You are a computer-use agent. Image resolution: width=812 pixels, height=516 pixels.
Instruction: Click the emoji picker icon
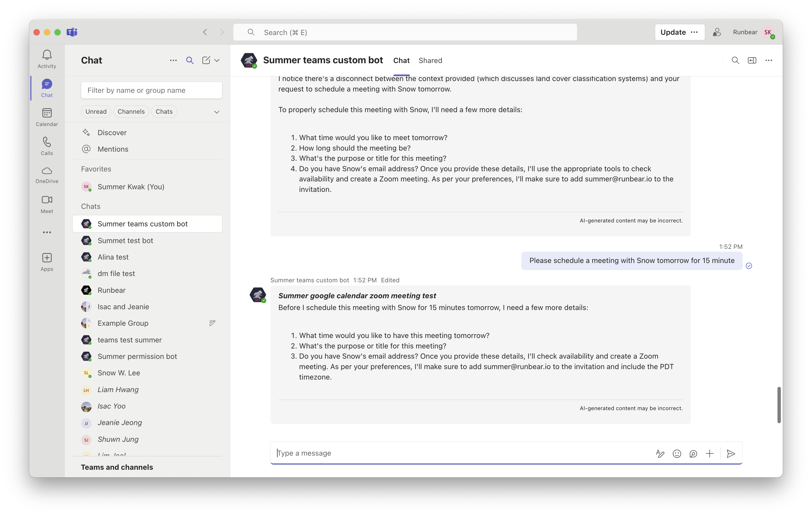pos(676,454)
